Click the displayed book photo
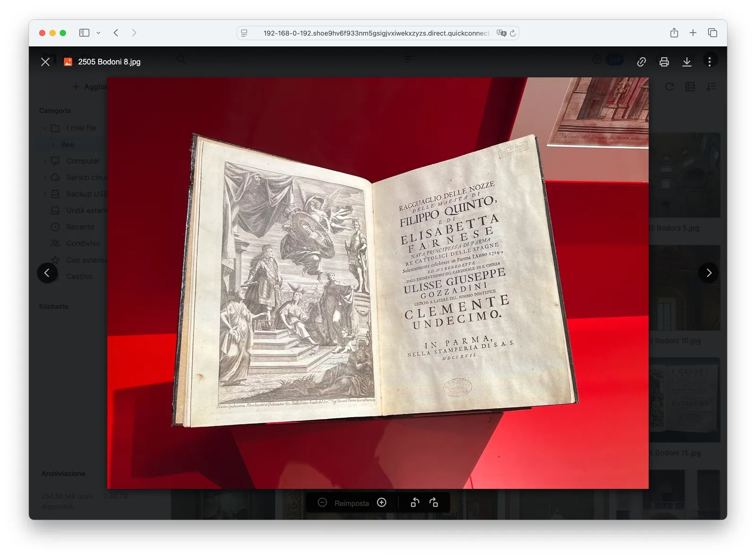756x558 pixels. point(378,283)
